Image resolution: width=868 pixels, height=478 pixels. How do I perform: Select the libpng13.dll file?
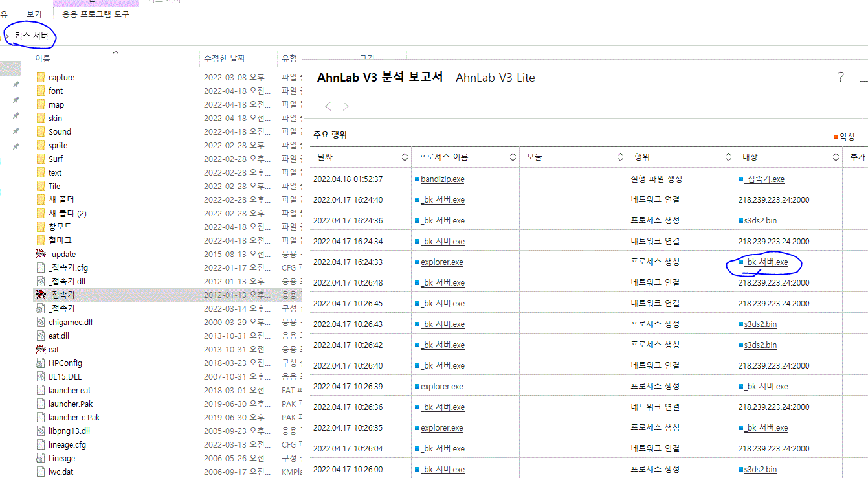69,431
